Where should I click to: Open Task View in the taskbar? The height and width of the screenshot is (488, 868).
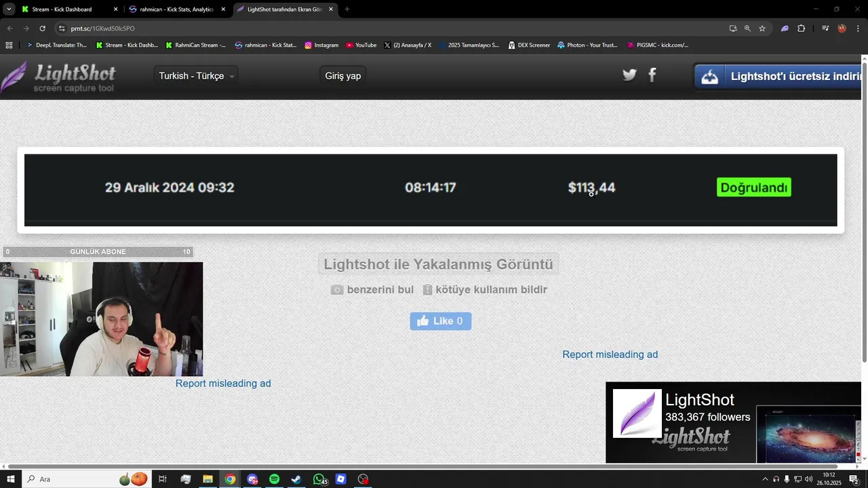pos(163,479)
